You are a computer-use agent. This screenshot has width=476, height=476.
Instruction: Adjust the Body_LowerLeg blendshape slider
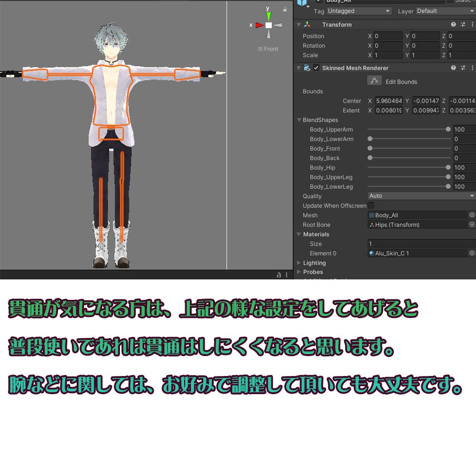(x=409, y=187)
